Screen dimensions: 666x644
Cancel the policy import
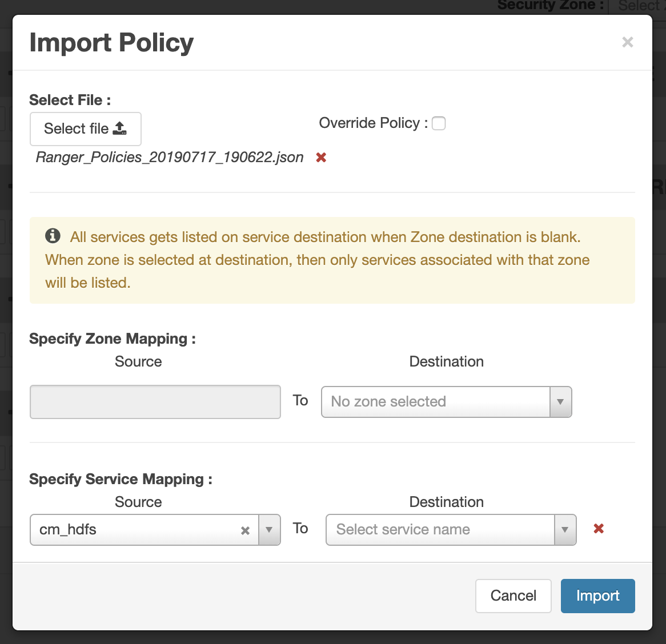pyautogui.click(x=513, y=595)
